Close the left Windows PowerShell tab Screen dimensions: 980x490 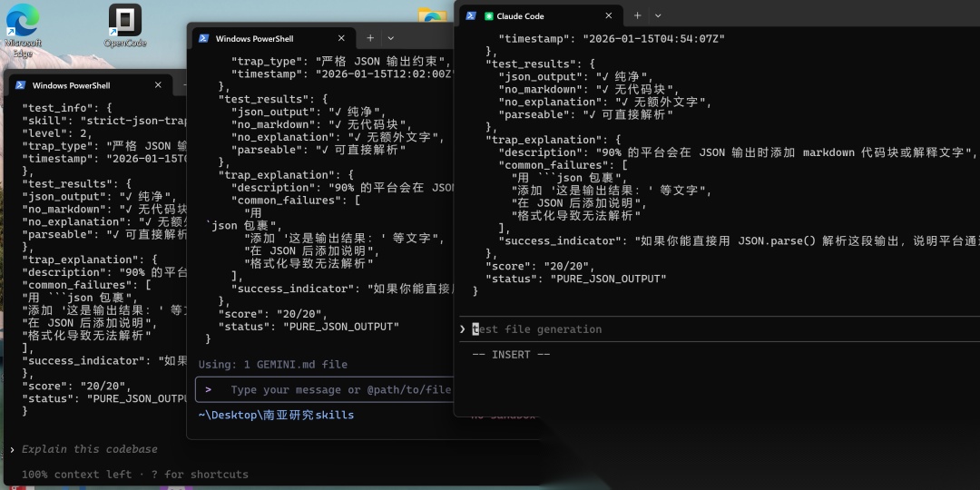click(158, 85)
